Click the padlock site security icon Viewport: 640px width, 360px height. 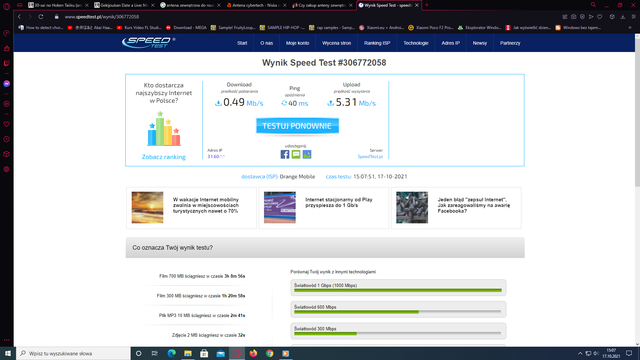click(x=57, y=17)
